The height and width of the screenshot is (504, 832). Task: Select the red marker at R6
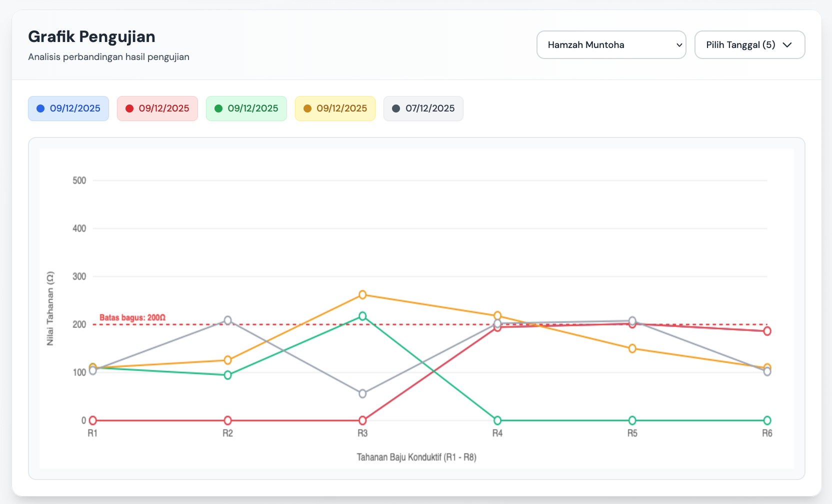click(x=767, y=331)
